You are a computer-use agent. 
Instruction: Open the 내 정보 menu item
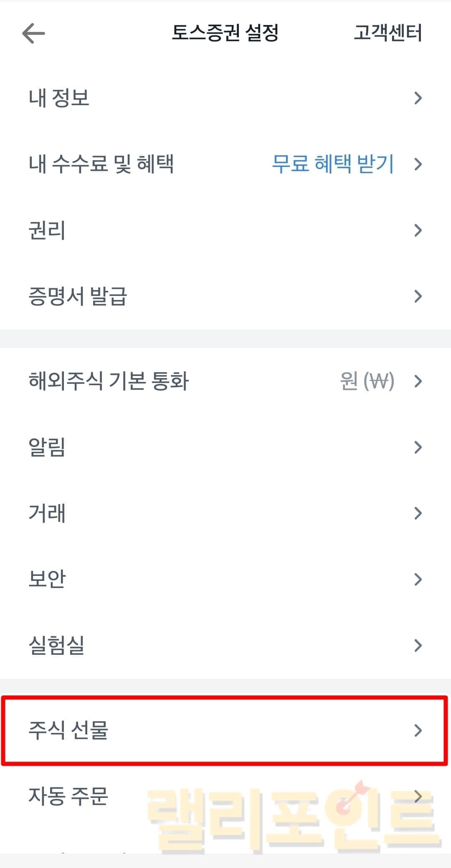tap(59, 98)
